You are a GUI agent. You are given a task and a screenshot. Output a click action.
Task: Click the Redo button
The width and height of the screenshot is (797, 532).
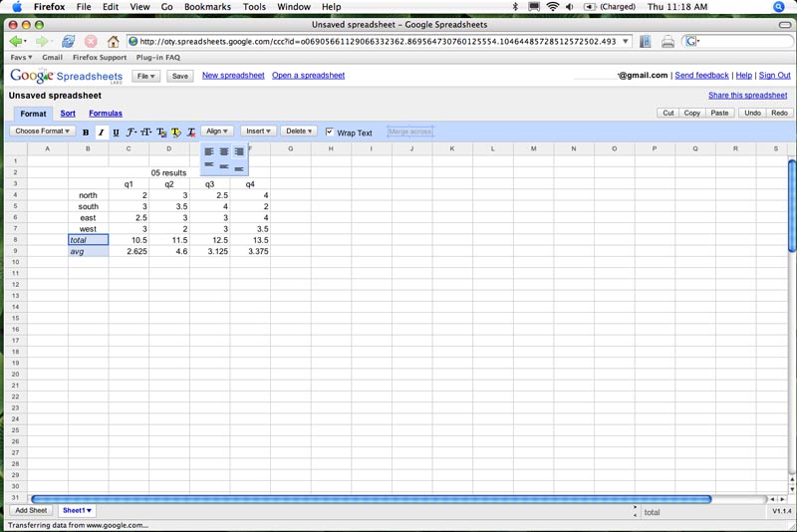779,113
